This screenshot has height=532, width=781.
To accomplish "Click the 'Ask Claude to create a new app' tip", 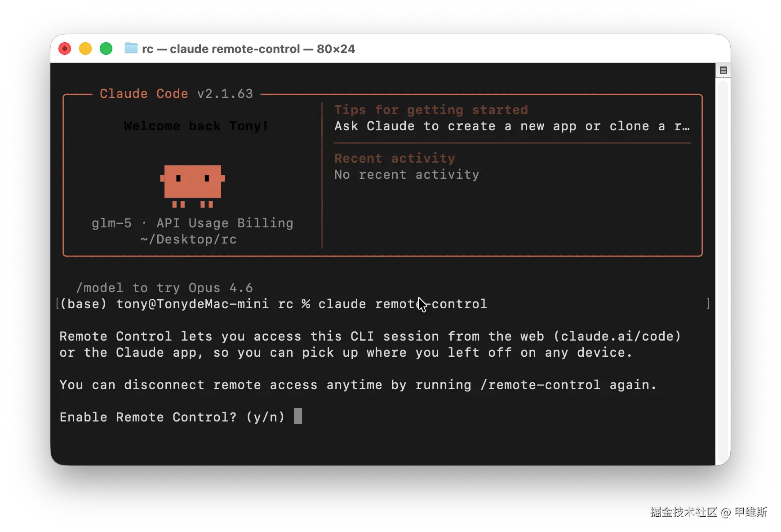I will (x=512, y=126).
